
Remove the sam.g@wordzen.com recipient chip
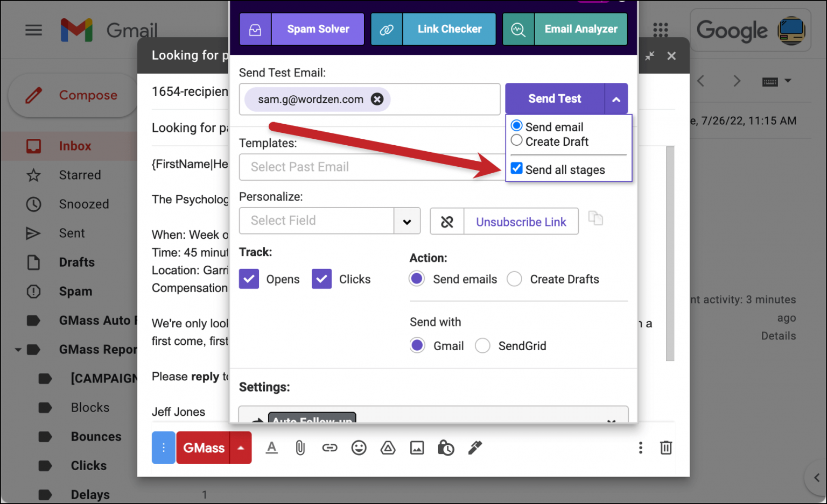click(377, 99)
